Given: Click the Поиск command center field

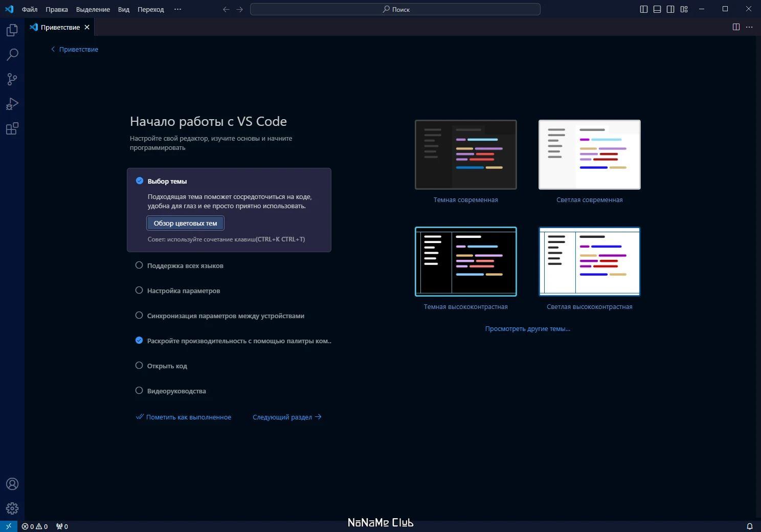Looking at the screenshot, I should (395, 9).
